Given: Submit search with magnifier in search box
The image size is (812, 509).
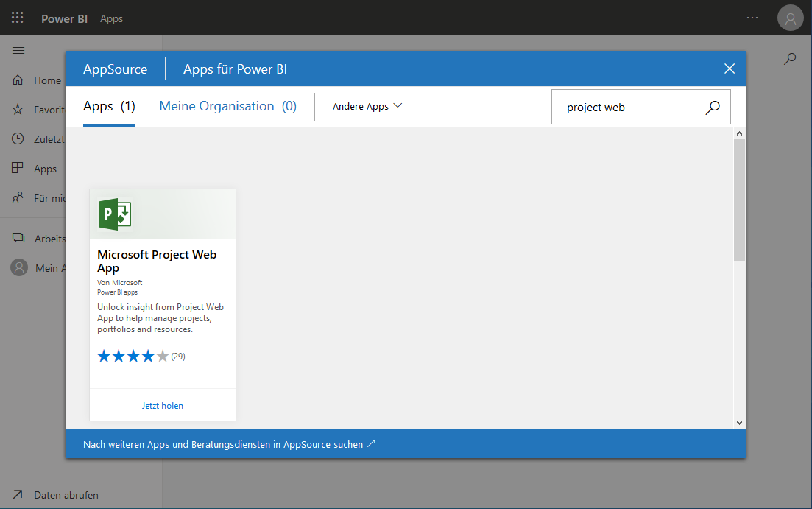Looking at the screenshot, I should 713,108.
